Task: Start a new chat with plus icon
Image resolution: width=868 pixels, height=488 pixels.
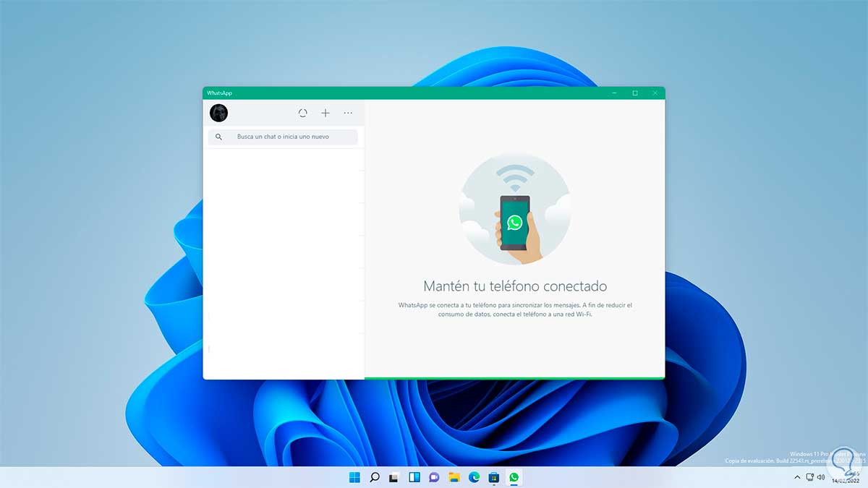Action: point(325,113)
